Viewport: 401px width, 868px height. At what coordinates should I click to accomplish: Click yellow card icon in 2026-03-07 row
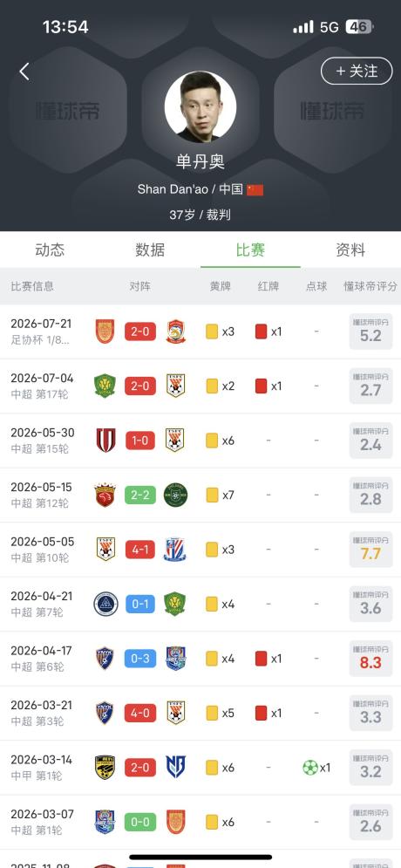click(212, 822)
